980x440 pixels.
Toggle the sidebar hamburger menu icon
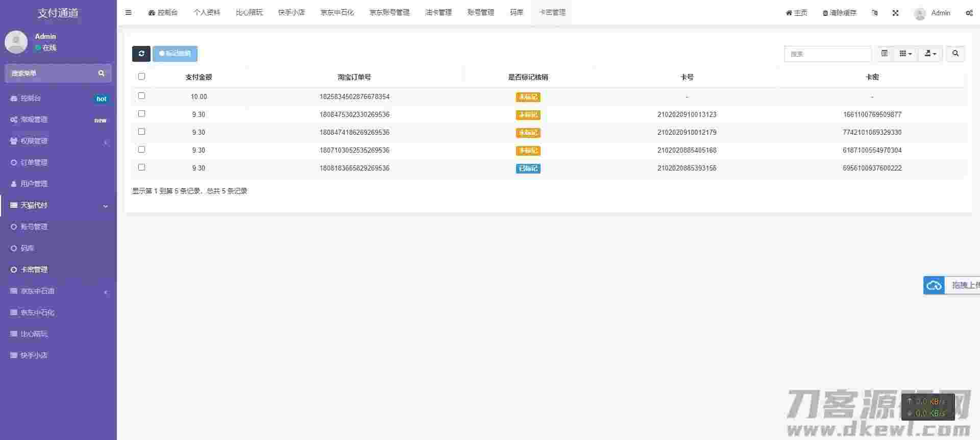(129, 13)
